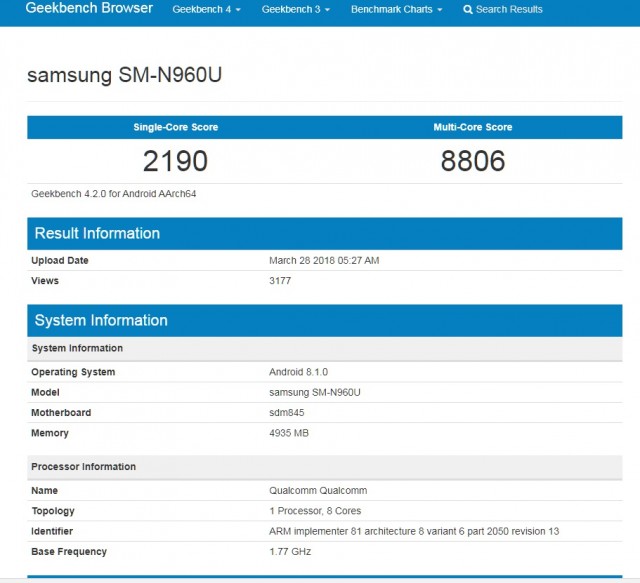Select the Processor Information subheading
The height and width of the screenshot is (583, 640).
click(84, 467)
